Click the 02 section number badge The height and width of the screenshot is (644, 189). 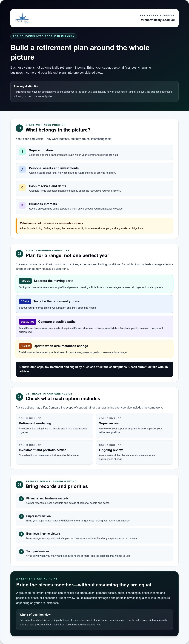click(x=19, y=254)
